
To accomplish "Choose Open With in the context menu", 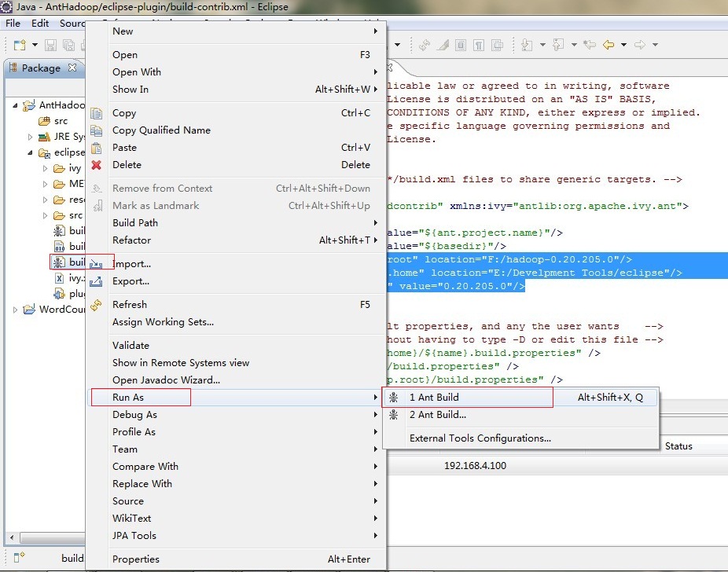I will click(237, 72).
